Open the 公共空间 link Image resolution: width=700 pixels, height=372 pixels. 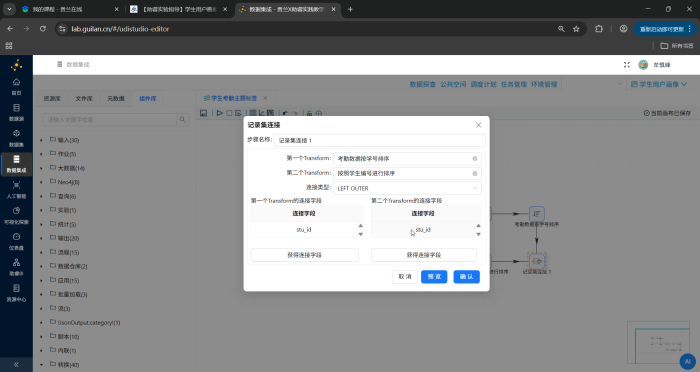[x=453, y=84]
